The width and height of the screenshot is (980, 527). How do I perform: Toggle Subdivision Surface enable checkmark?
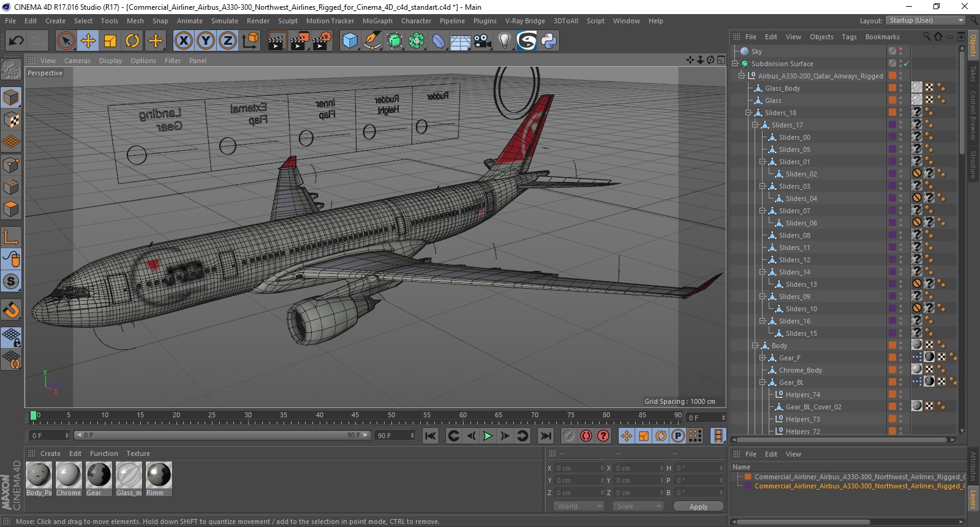point(906,64)
